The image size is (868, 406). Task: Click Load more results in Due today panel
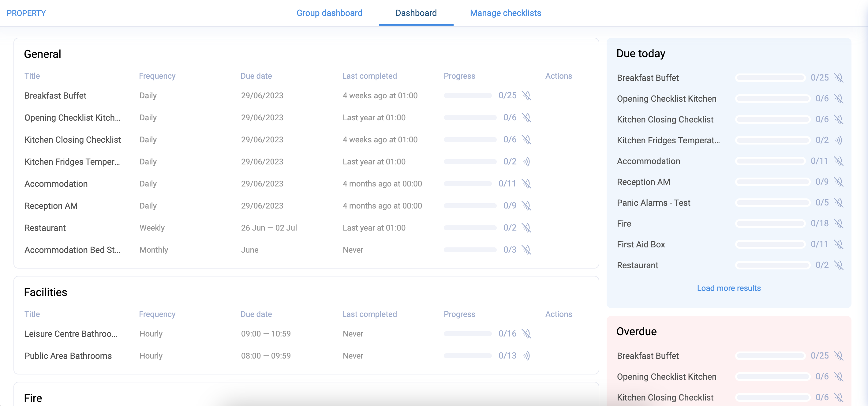click(x=729, y=288)
